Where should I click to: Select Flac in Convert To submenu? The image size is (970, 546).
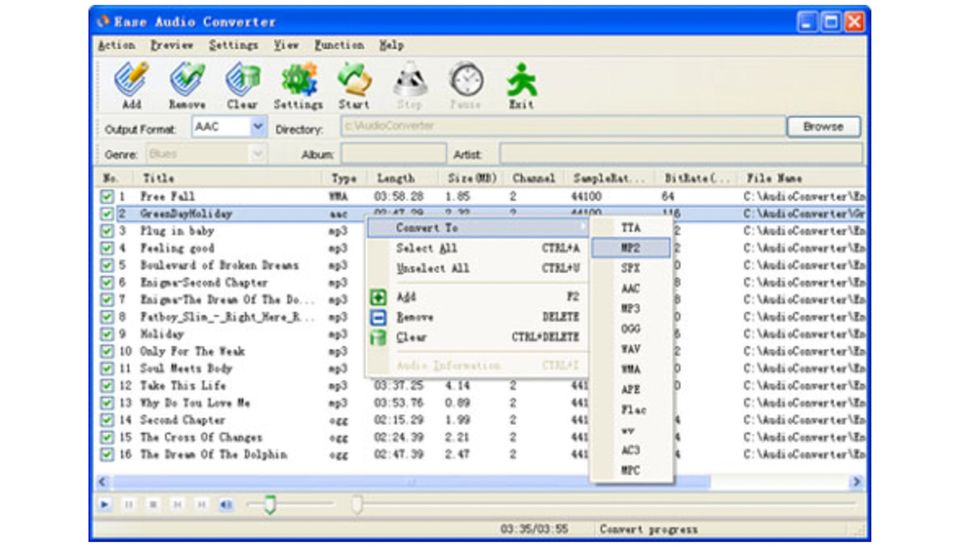pyautogui.click(x=631, y=410)
